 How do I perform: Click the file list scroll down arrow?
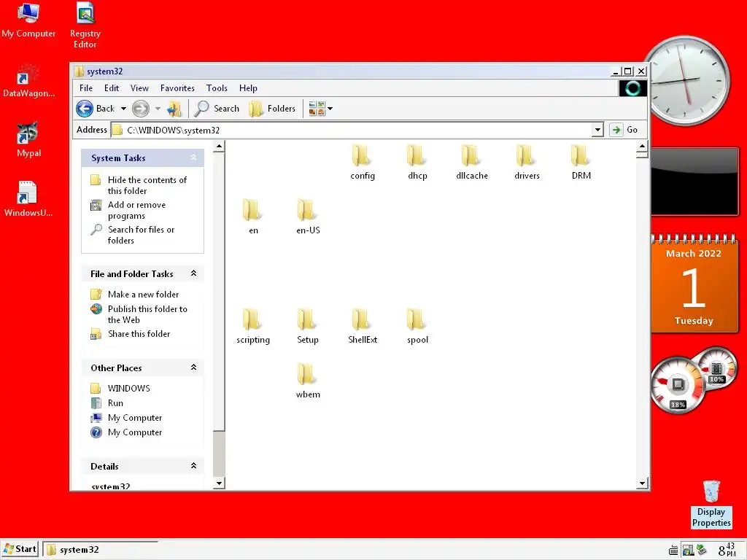642,483
